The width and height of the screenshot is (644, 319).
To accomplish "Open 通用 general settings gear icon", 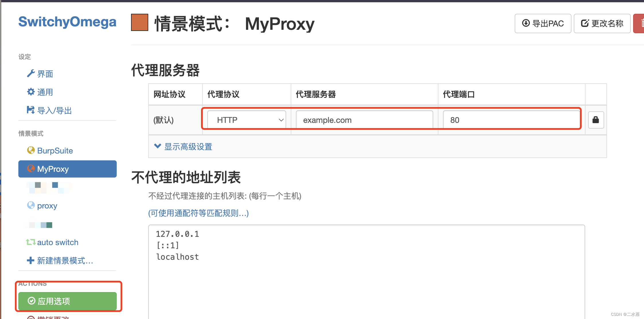I will click(x=31, y=92).
